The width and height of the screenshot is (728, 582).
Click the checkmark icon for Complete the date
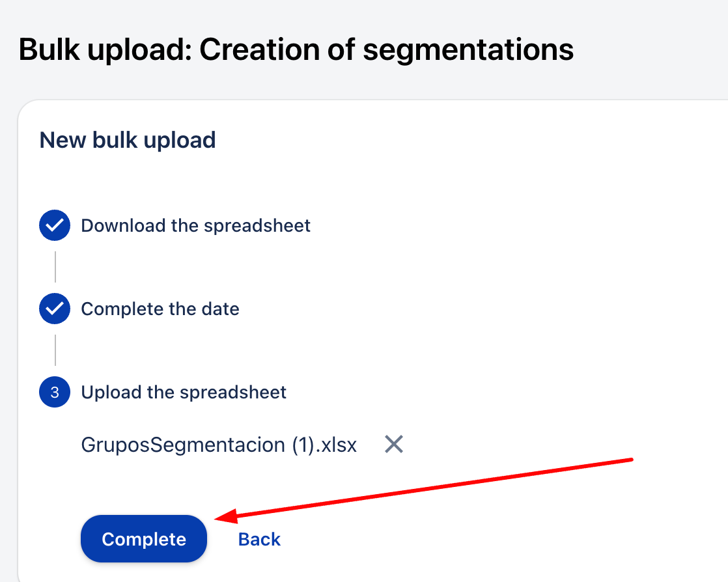coord(55,309)
